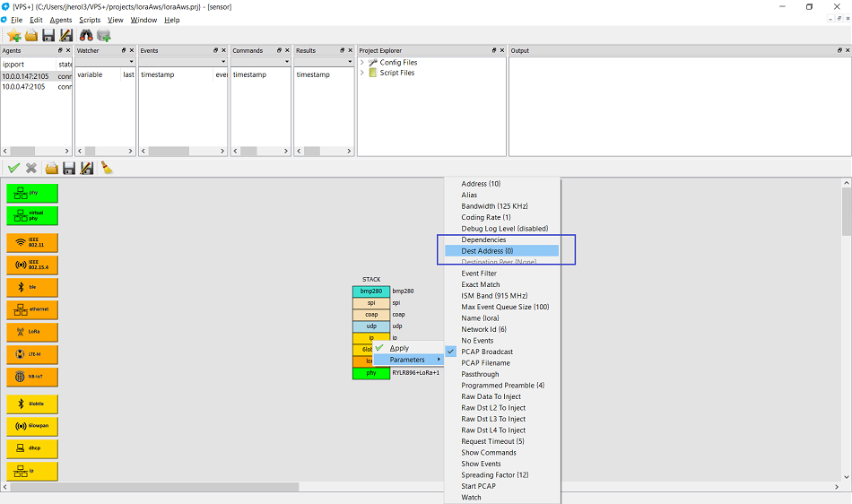Click the bmp280 block in the stack
This screenshot has width=852, height=504.
pyautogui.click(x=371, y=291)
